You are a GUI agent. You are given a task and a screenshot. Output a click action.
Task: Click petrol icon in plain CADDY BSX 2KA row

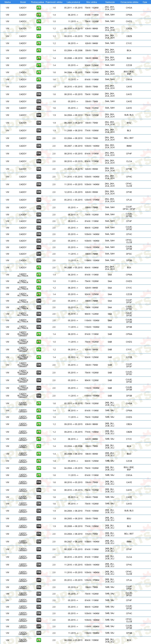(39, 268)
